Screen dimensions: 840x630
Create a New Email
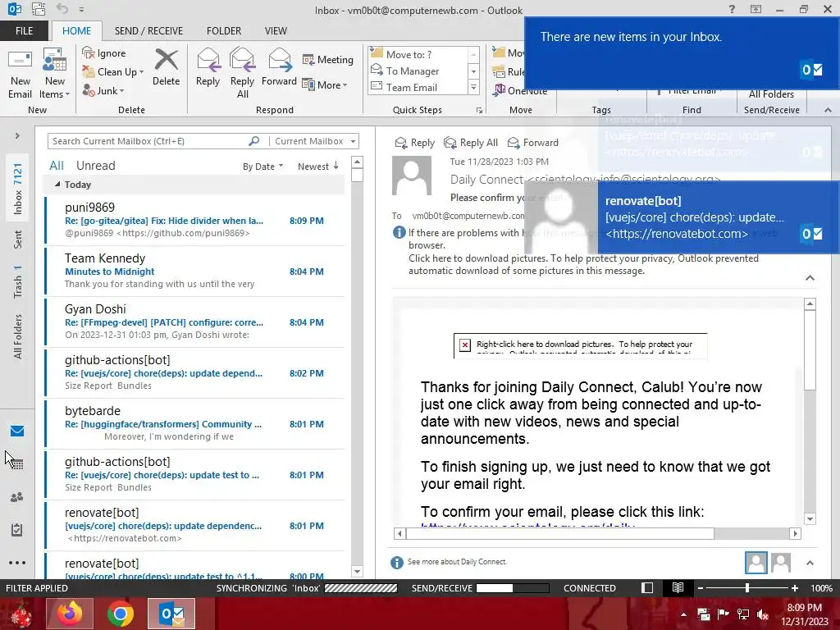point(20,74)
